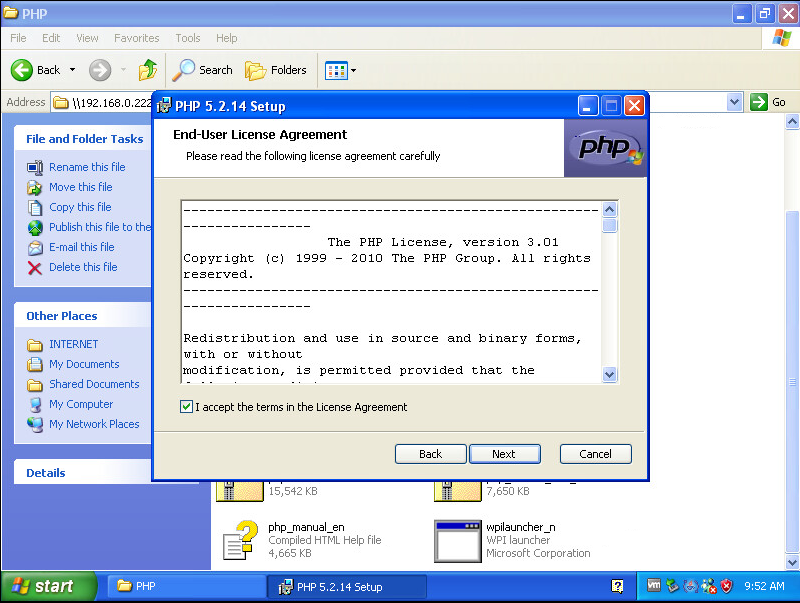This screenshot has width=800, height=603.
Task: Open the Favorites menu in Explorer
Action: pyautogui.click(x=137, y=38)
